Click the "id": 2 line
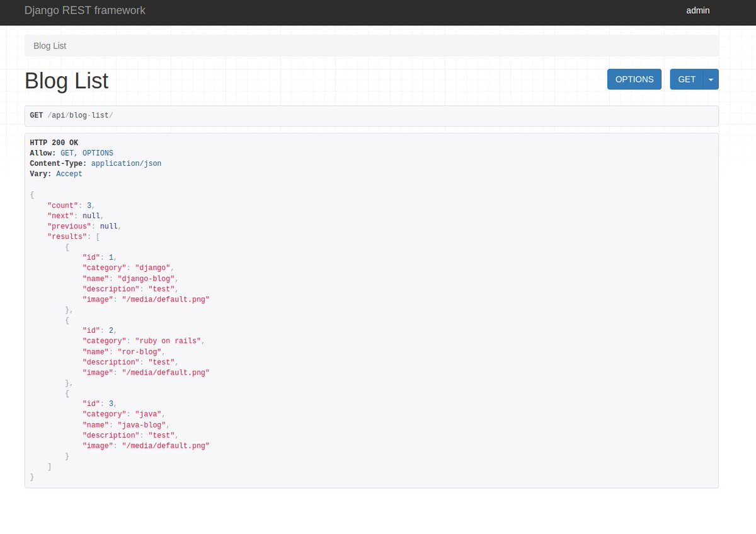The height and width of the screenshot is (534, 756). [x=100, y=330]
